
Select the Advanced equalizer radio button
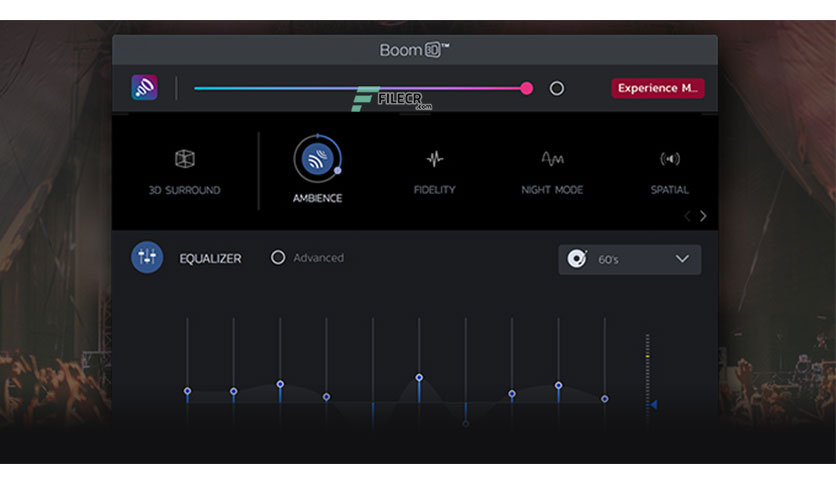coord(278,257)
